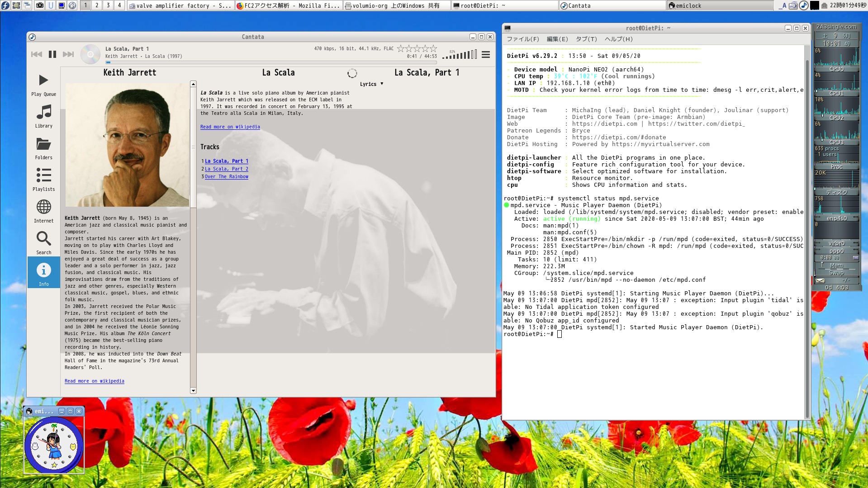Go back to previous track

(x=37, y=54)
